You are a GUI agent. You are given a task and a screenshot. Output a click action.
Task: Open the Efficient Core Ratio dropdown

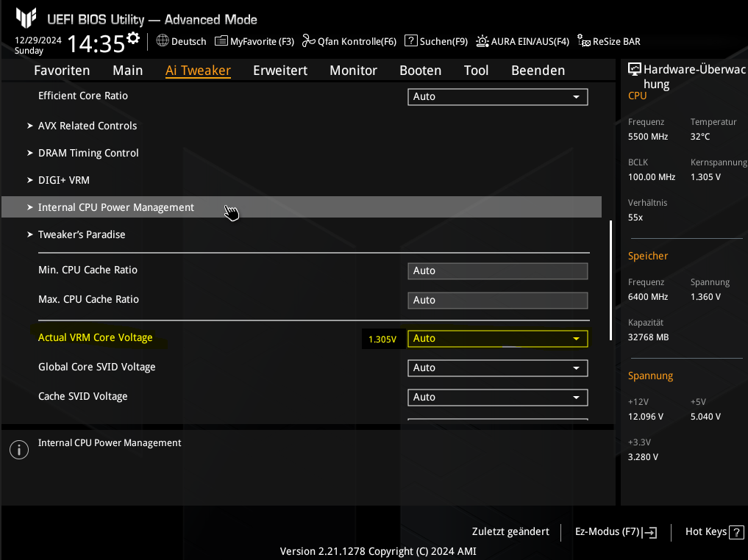point(497,97)
